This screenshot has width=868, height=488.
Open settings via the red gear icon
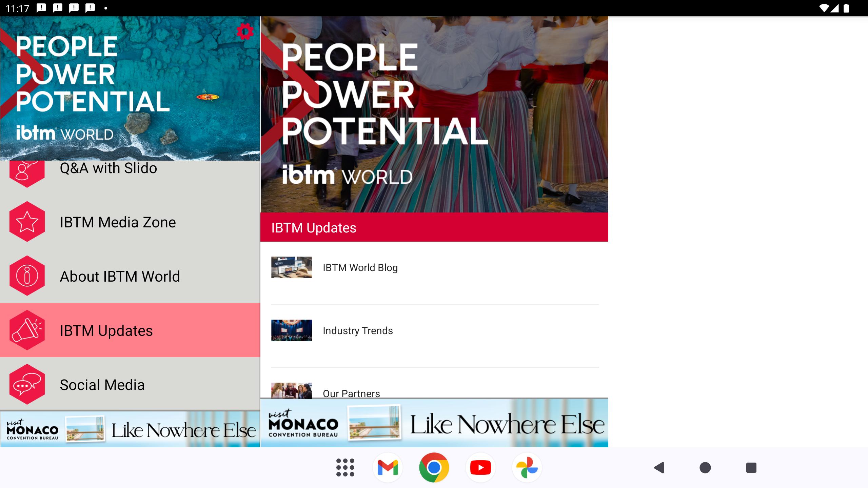coord(245,32)
